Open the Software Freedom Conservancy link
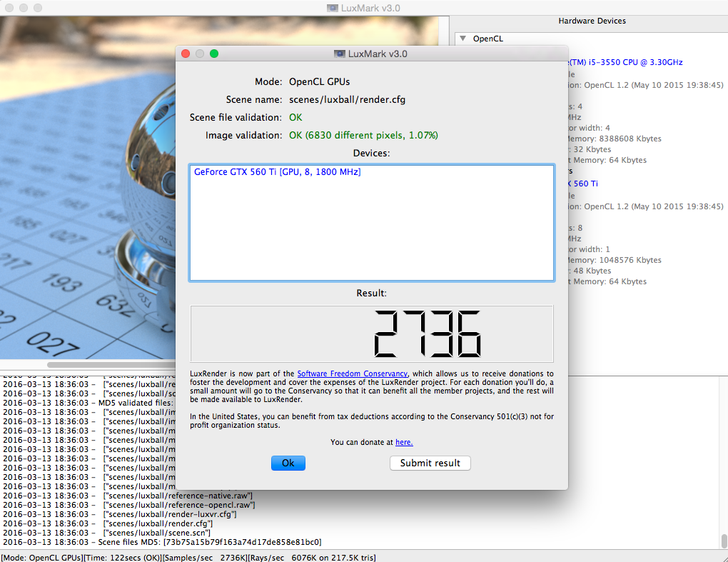 pyautogui.click(x=352, y=373)
